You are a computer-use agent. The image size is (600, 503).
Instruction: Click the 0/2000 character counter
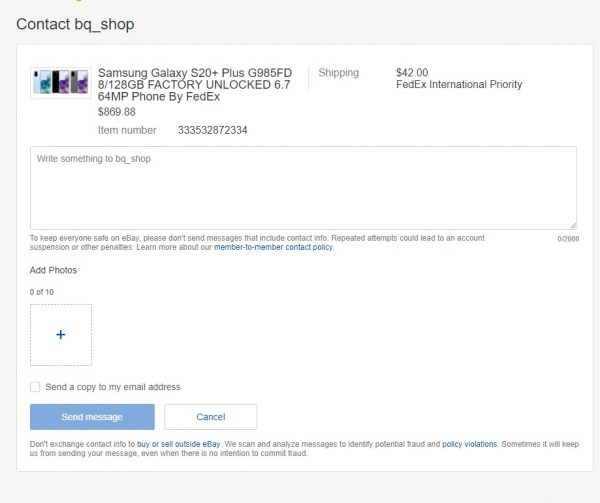(568, 239)
